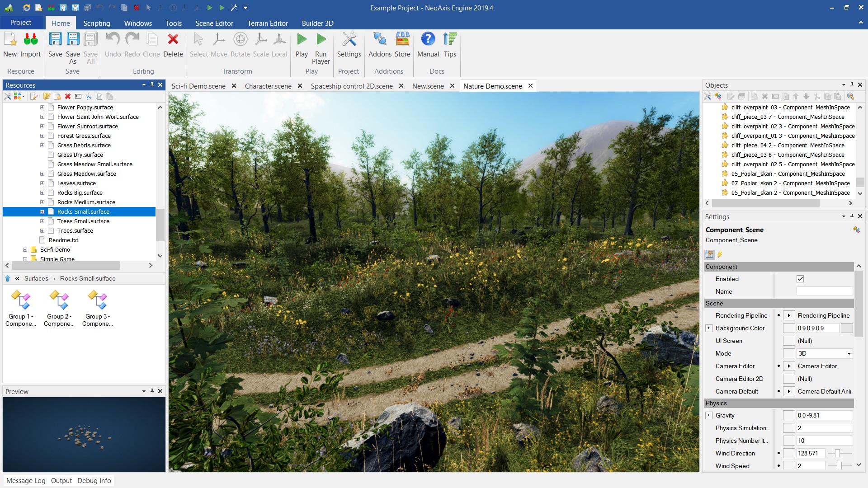Expand the Background Color property

tap(709, 328)
